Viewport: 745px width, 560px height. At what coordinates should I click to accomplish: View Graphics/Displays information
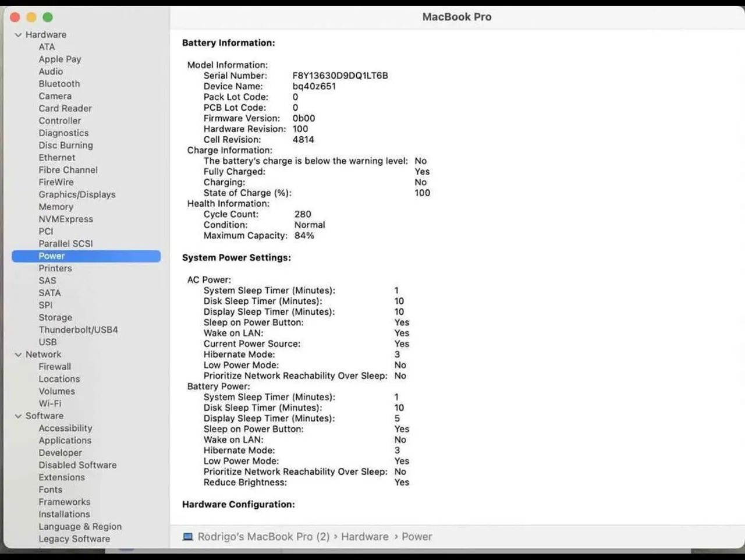coord(77,194)
